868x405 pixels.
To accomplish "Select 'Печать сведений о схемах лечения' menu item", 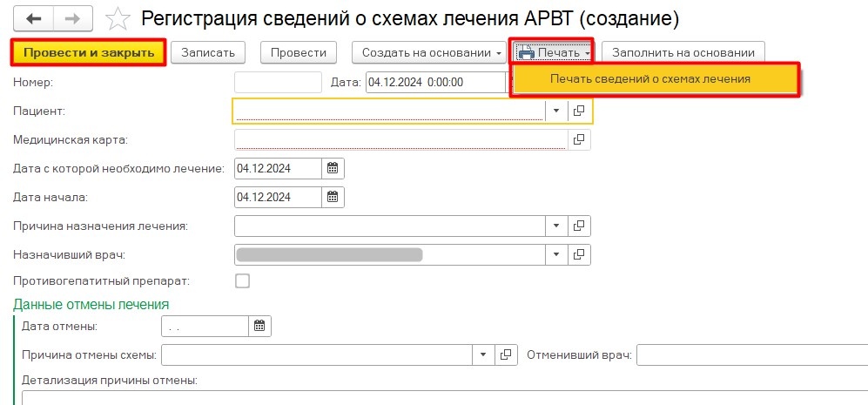I will 650,78.
